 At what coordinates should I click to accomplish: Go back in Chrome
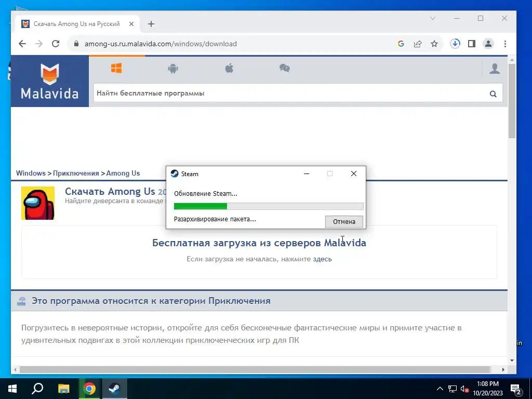click(22, 44)
